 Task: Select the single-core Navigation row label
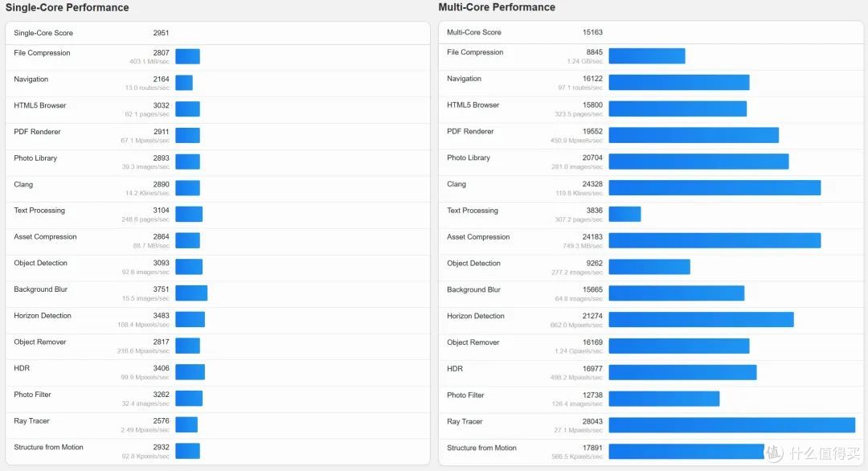tap(31, 79)
